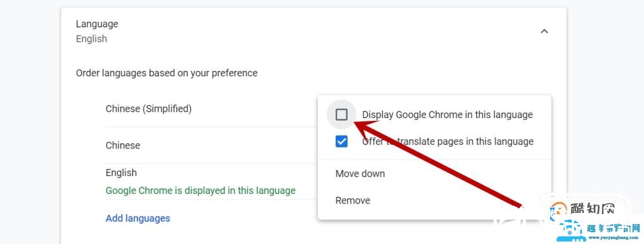Click the 'Offer to translate pages' label text
The width and height of the screenshot is (644, 244).
tap(447, 141)
